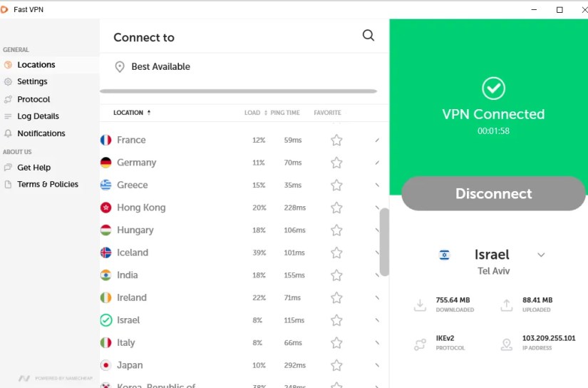
Task: Expand the Japan cities chevron
Action: 377,365
